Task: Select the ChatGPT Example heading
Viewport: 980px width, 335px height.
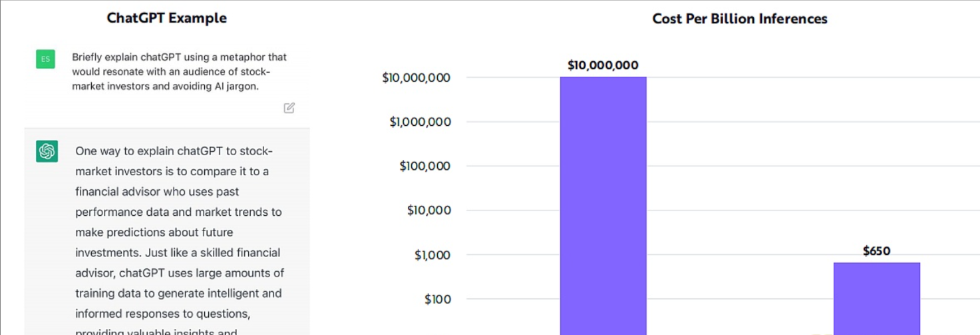Action: 166,18
